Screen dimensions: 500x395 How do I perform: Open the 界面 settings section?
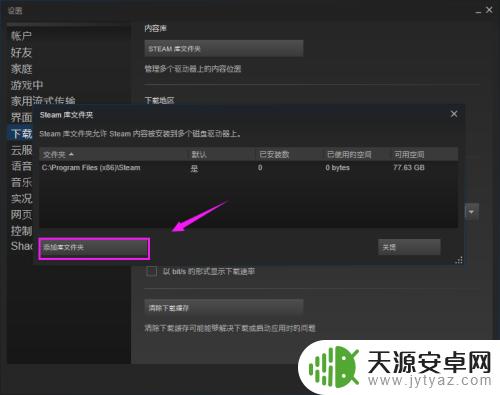(21, 117)
